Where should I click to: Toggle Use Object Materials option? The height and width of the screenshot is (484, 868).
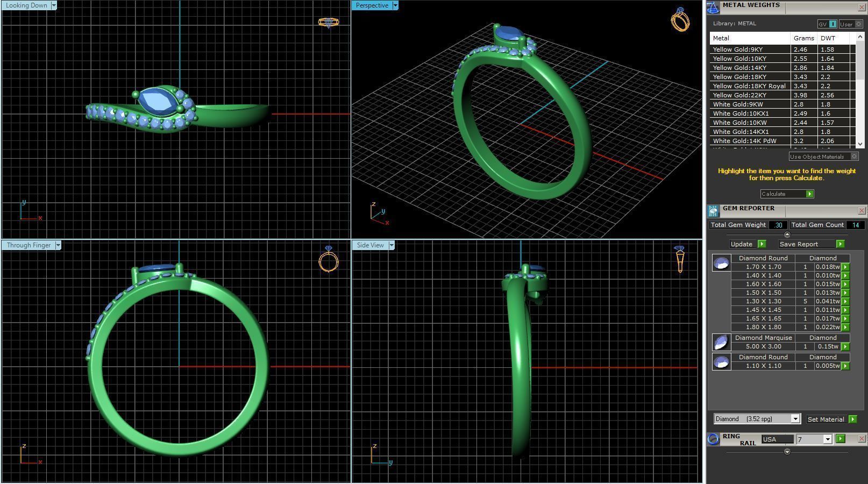coord(824,156)
